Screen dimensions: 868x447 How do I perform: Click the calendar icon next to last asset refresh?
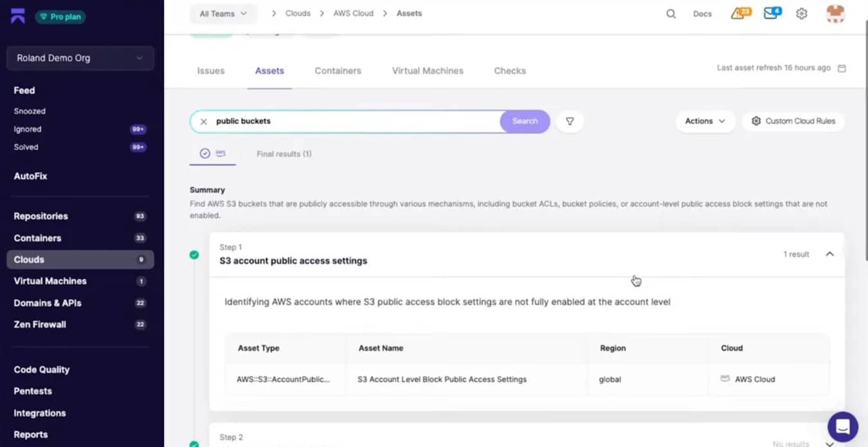[x=842, y=68]
